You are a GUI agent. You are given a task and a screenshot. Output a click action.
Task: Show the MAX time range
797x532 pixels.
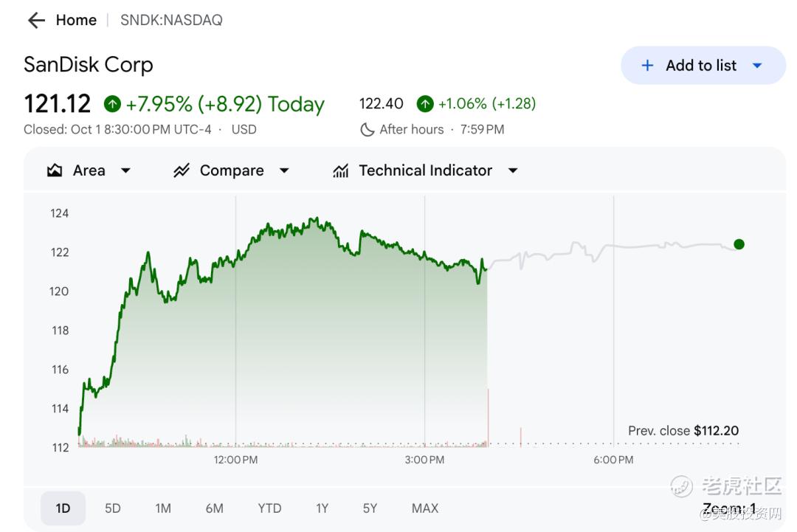pyautogui.click(x=425, y=508)
